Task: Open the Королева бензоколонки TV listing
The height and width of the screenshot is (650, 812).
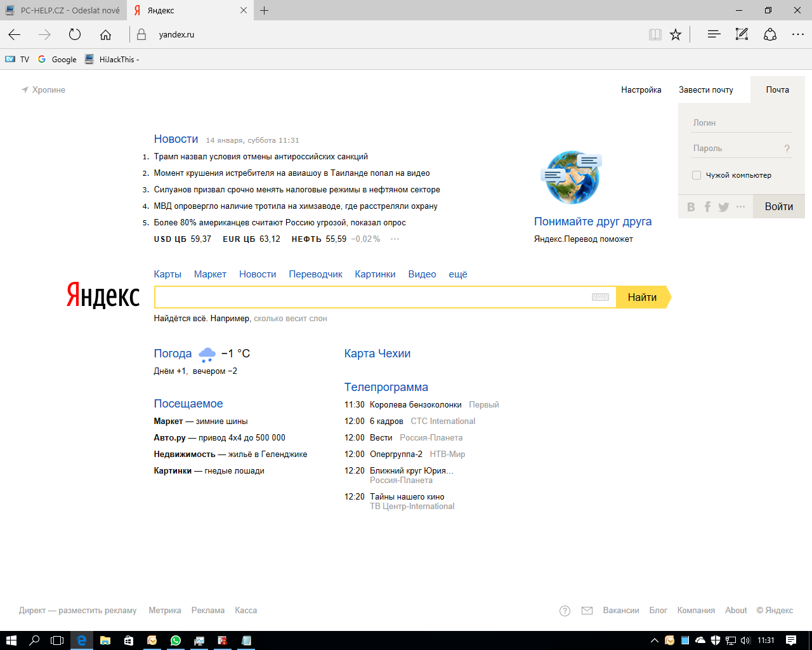Action: pos(416,405)
